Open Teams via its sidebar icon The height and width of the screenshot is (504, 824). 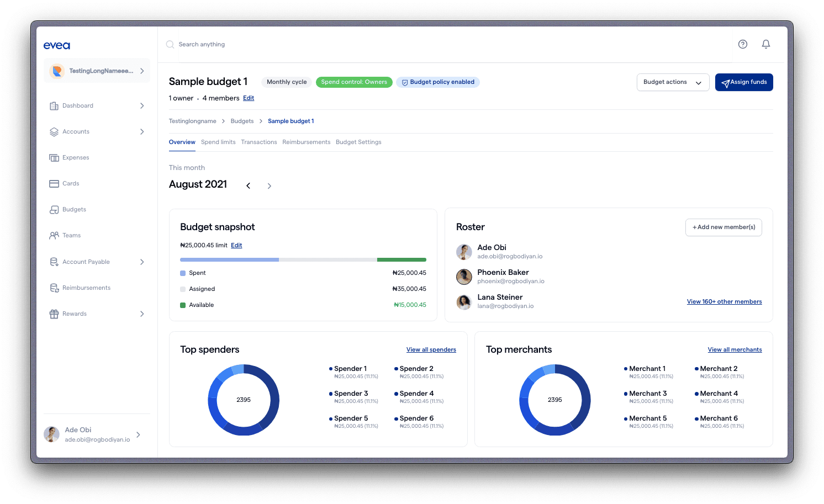54,236
